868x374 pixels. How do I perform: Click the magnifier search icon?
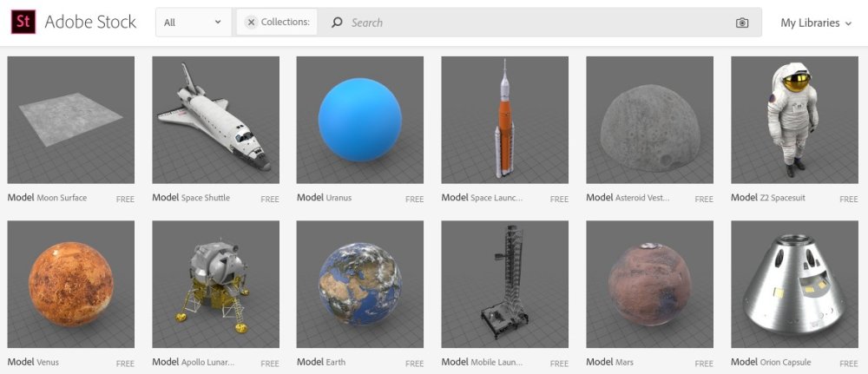click(337, 23)
